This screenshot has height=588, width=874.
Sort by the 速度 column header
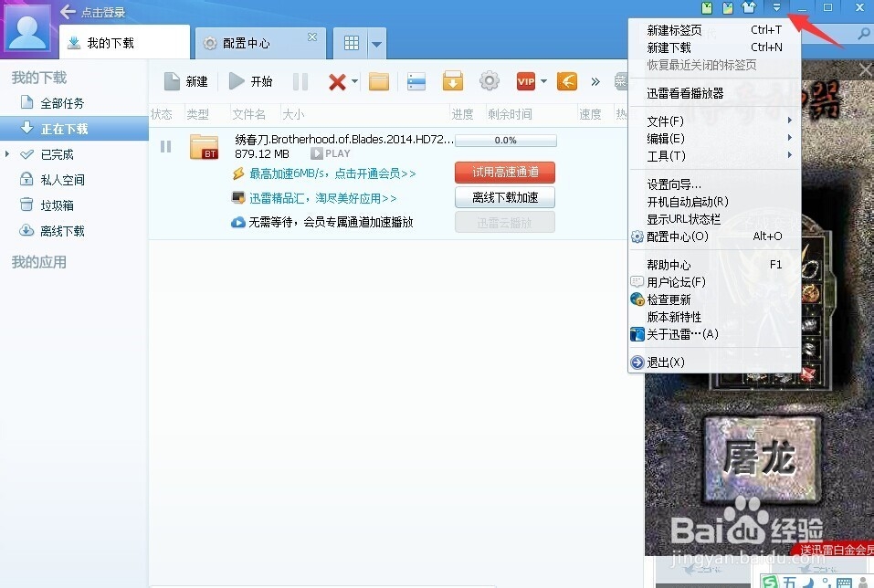point(590,114)
